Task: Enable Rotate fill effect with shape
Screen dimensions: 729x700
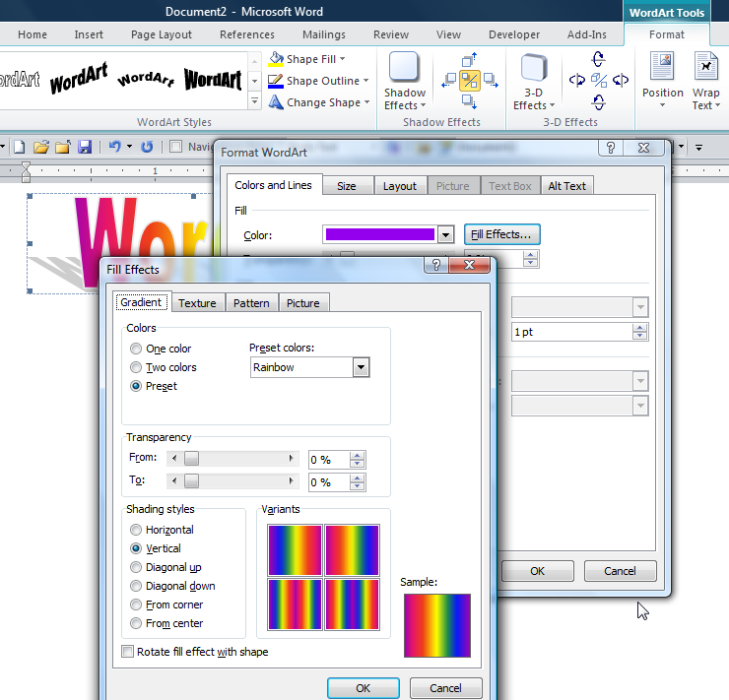Action: pyautogui.click(x=127, y=651)
